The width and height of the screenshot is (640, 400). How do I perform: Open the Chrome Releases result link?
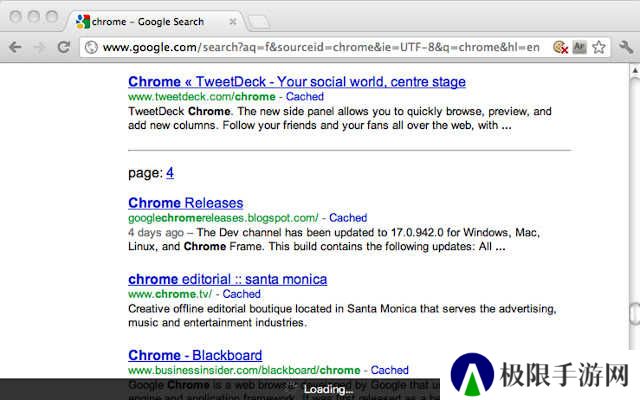[x=186, y=203]
